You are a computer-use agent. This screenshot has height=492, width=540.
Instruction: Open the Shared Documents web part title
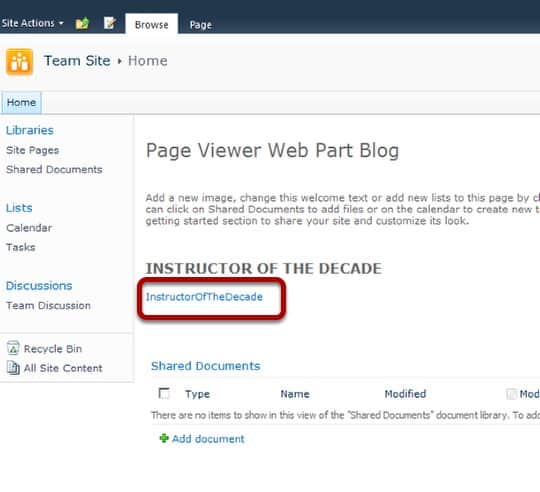(x=206, y=366)
